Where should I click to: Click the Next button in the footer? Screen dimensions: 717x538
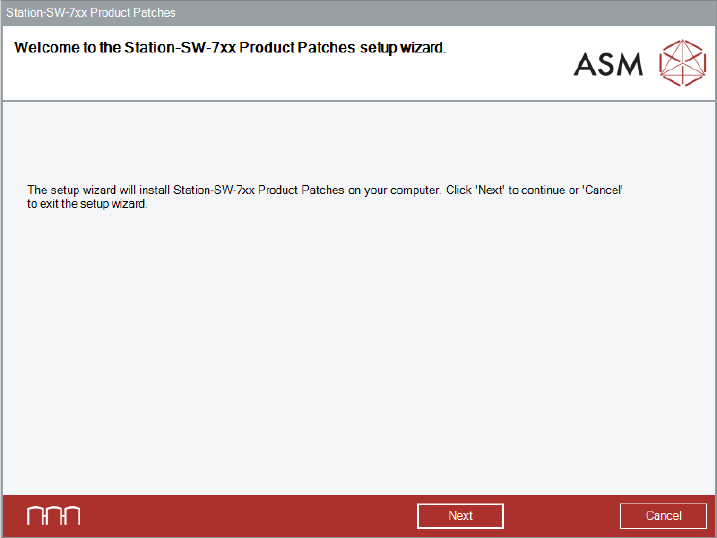(460, 516)
